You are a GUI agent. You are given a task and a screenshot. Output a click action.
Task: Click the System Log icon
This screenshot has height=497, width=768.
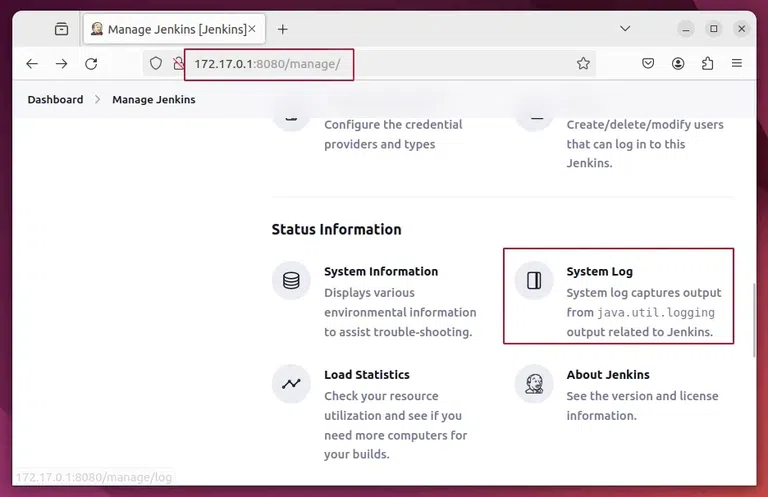[x=534, y=281]
